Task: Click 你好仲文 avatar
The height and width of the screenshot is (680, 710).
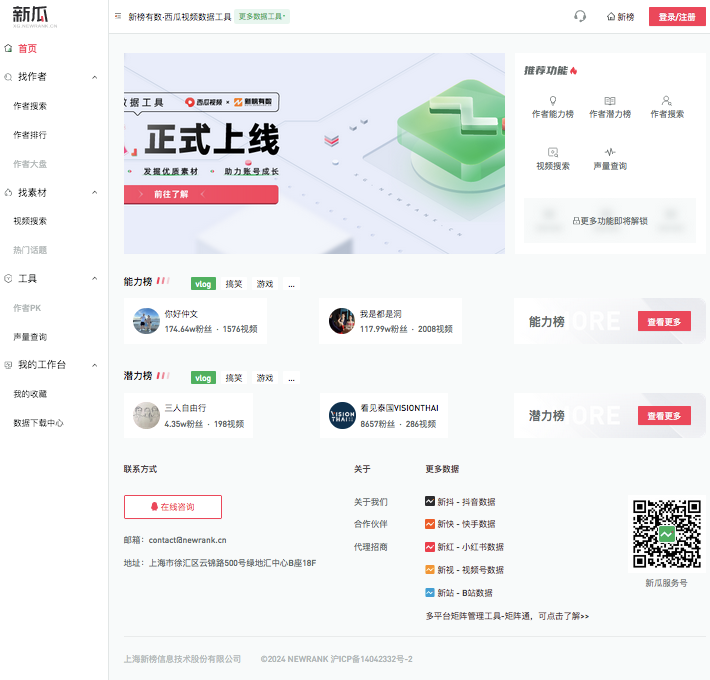Action: point(146,321)
